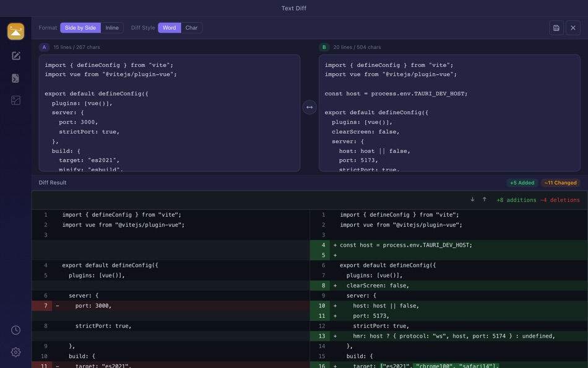Click inside text area A
This screenshot has width=588, height=368.
(x=170, y=113)
